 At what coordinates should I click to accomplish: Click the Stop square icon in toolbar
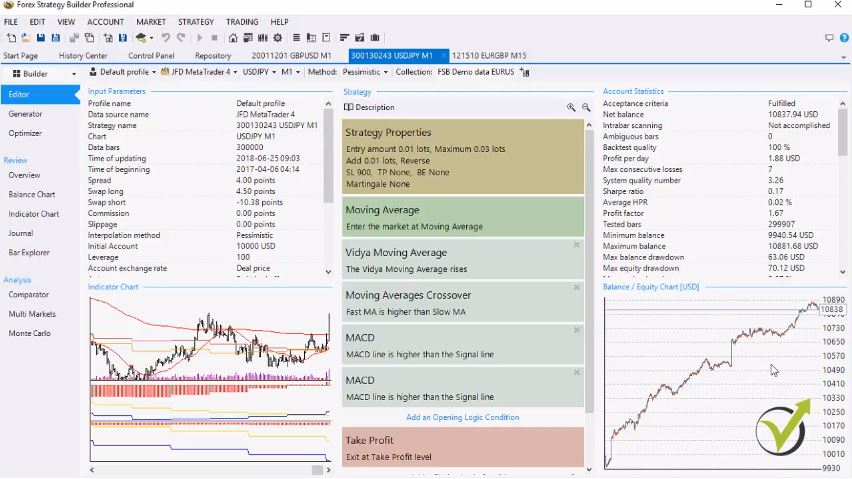pos(215,38)
